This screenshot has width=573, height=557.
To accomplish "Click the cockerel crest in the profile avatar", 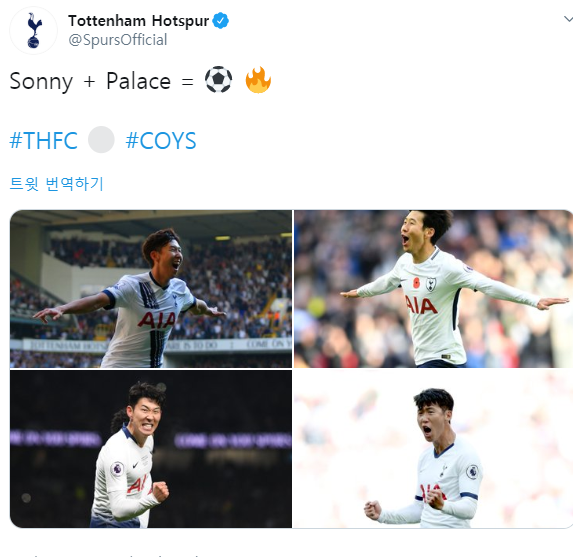I will pyautogui.click(x=34, y=30).
